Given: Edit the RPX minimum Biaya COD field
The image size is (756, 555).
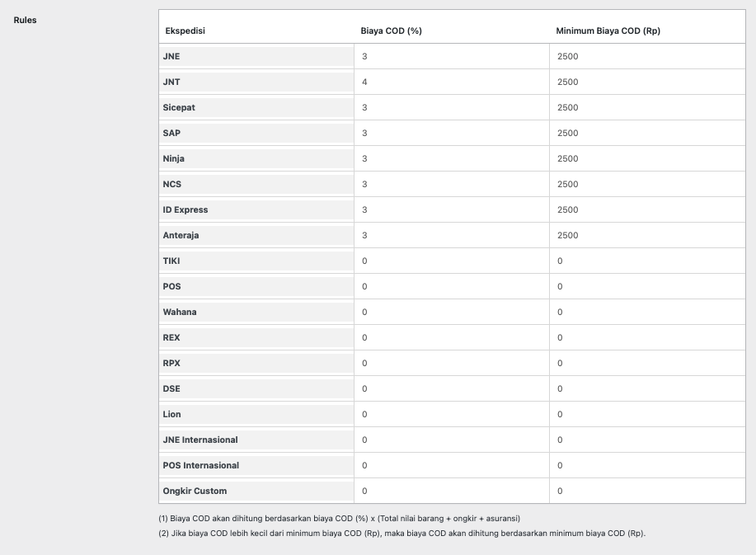Looking at the screenshot, I should pyautogui.click(x=647, y=363).
